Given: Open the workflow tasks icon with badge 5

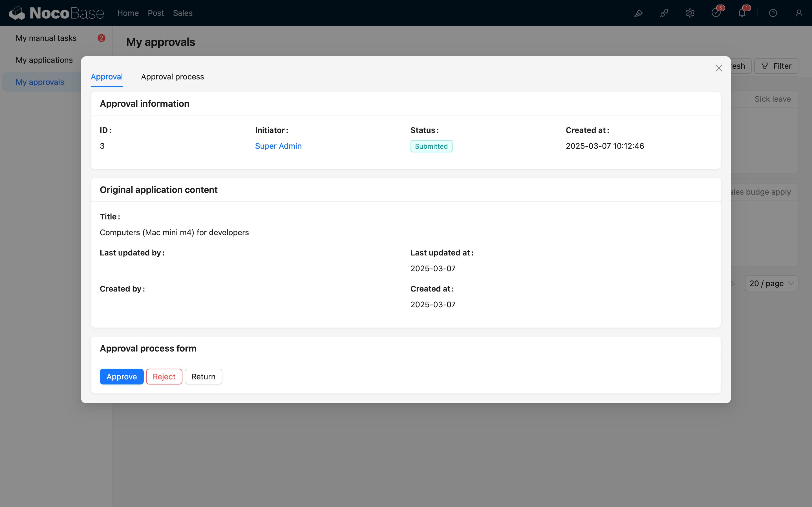Looking at the screenshot, I should tap(716, 13).
